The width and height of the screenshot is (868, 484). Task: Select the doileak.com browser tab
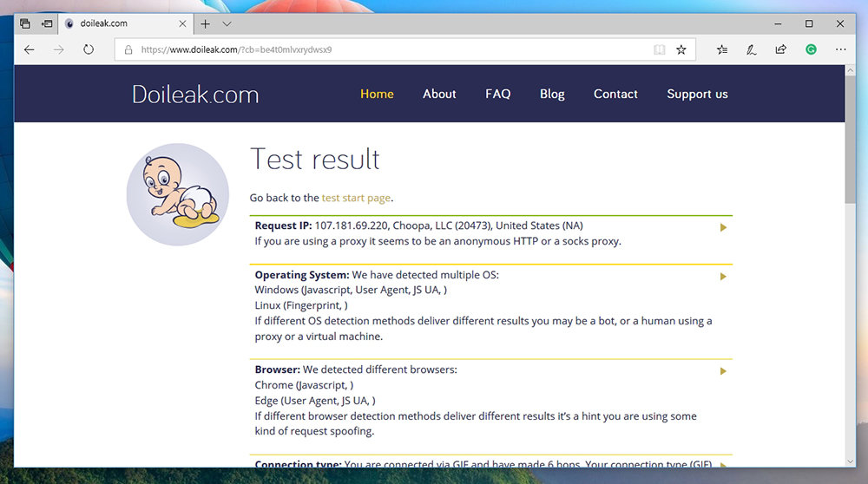point(125,23)
